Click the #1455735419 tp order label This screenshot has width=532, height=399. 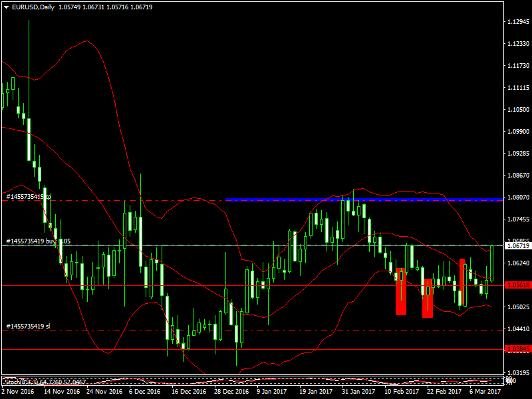click(29, 197)
